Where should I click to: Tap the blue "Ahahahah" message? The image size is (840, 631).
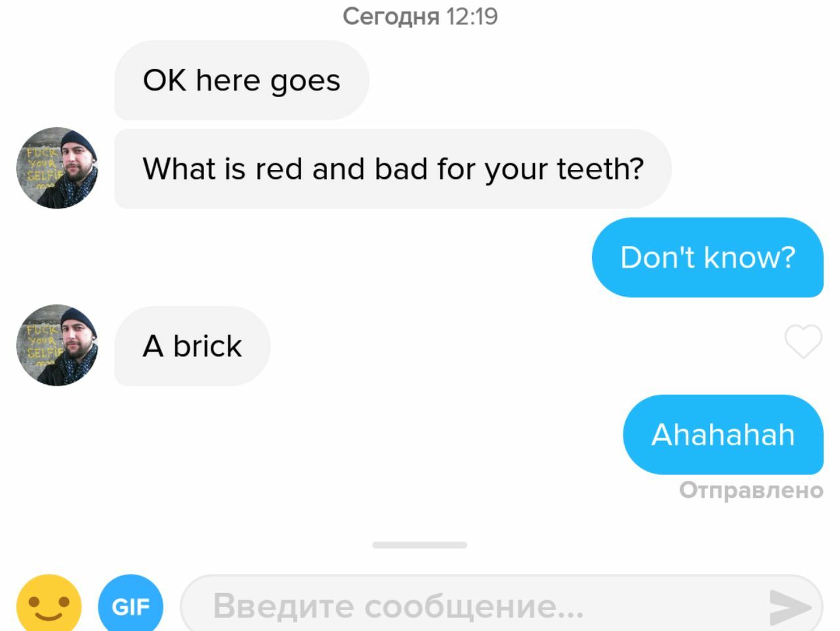(x=723, y=434)
